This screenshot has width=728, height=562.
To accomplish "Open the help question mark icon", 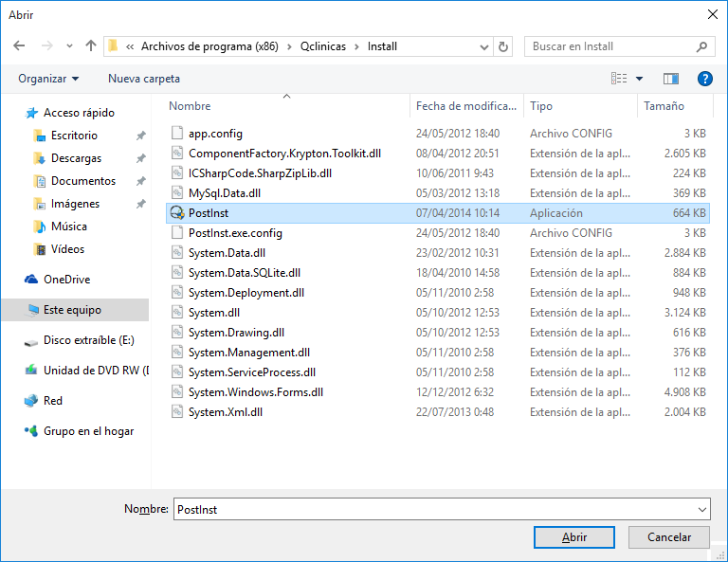I will point(704,79).
